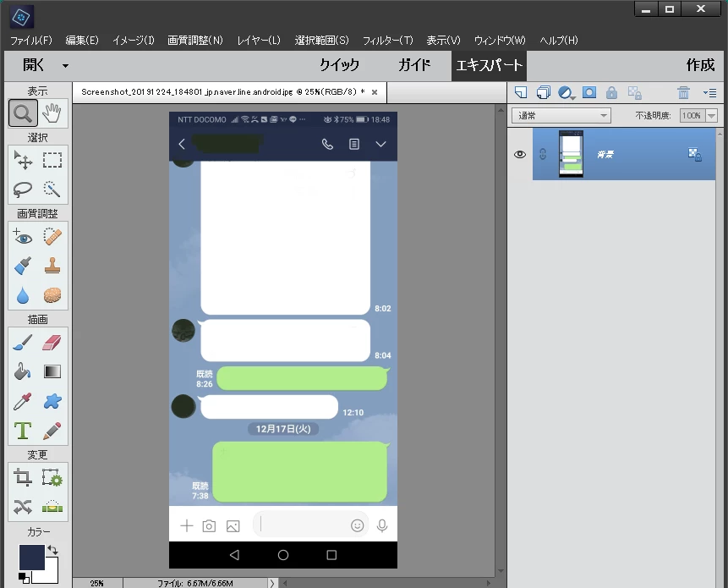Select the Clone Stamp tool

coord(52,266)
